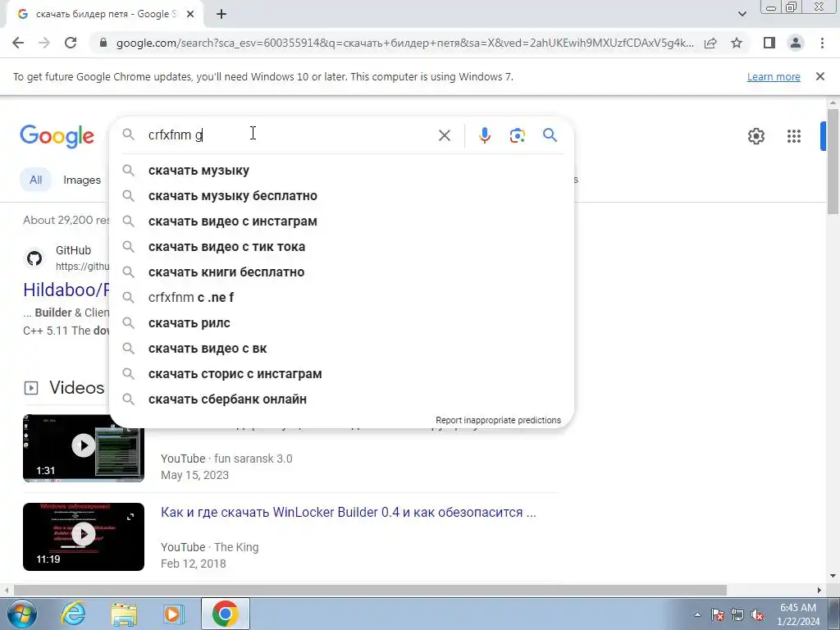This screenshot has height=630, width=840.
Task: Click the vertical page scrollbar
Action: 833,161
